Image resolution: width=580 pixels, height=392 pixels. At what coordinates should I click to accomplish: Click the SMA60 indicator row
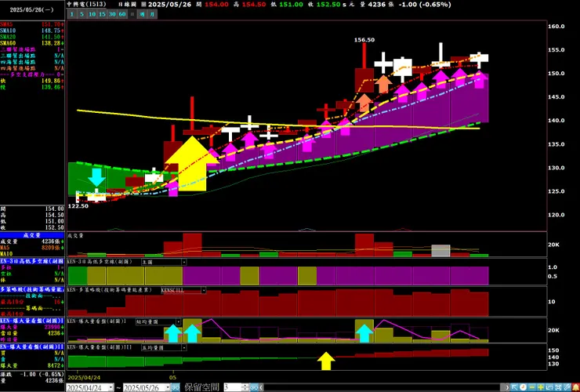pyautogui.click(x=32, y=43)
